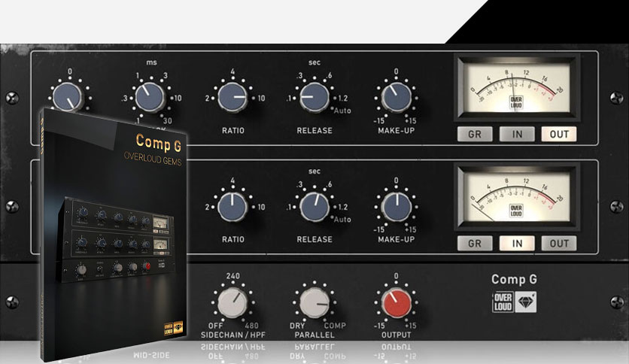Image resolution: width=629 pixels, height=364 pixels.
Task: Click the second-row RELEASE knob
Action: (314, 207)
